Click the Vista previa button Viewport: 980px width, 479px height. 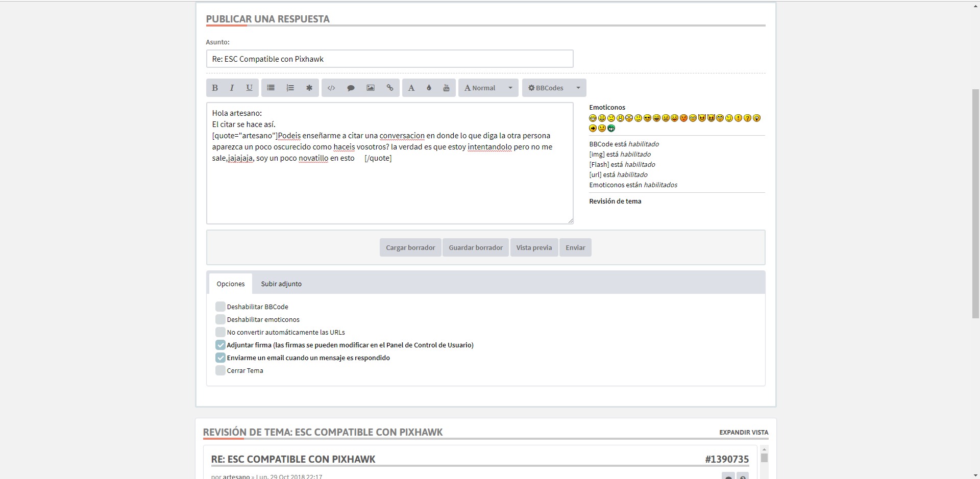pyautogui.click(x=533, y=247)
